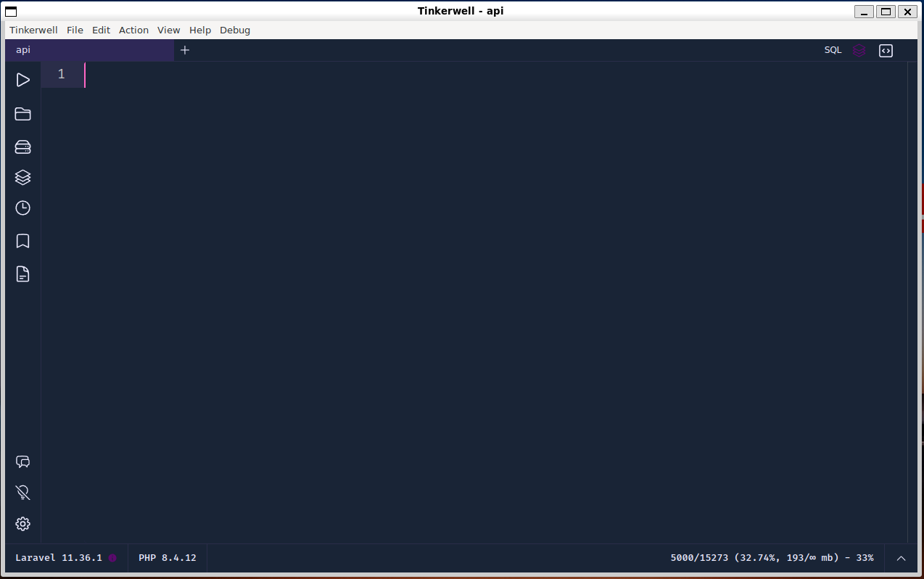Open the bookmark snippets icon

pyautogui.click(x=22, y=241)
